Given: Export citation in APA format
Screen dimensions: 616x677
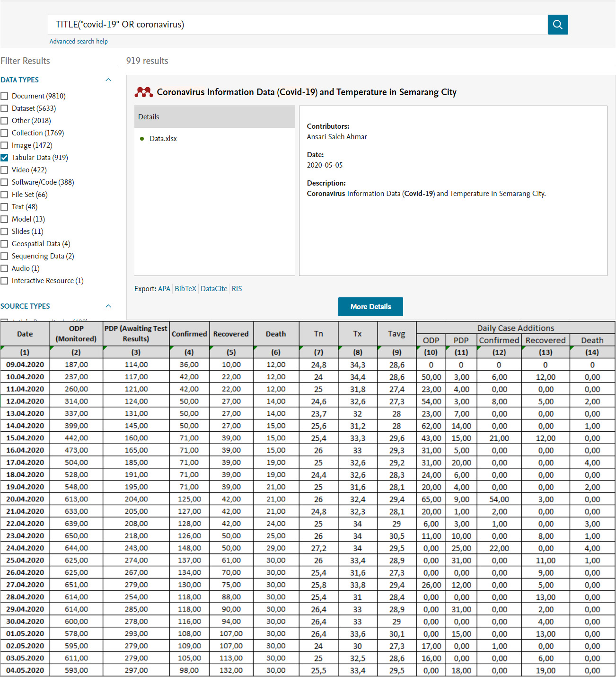Looking at the screenshot, I should (x=164, y=289).
